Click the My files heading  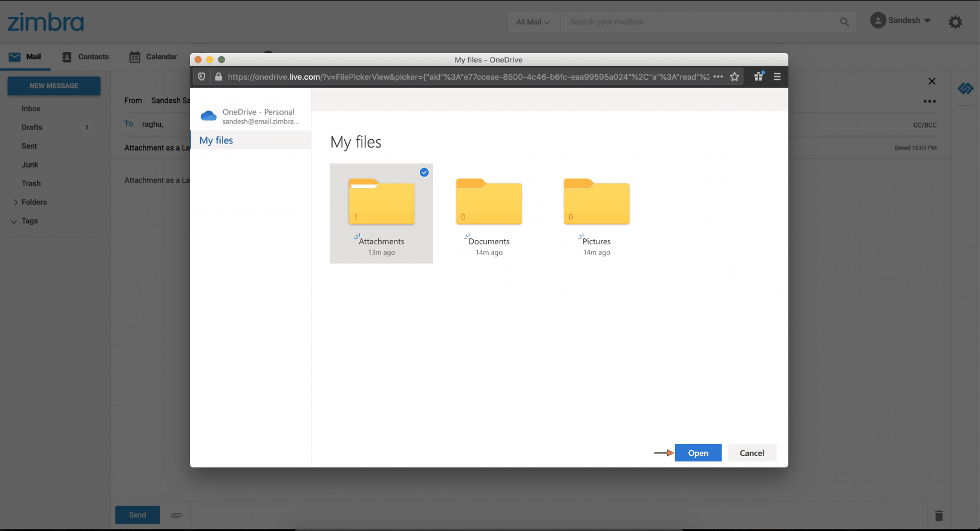coord(356,143)
